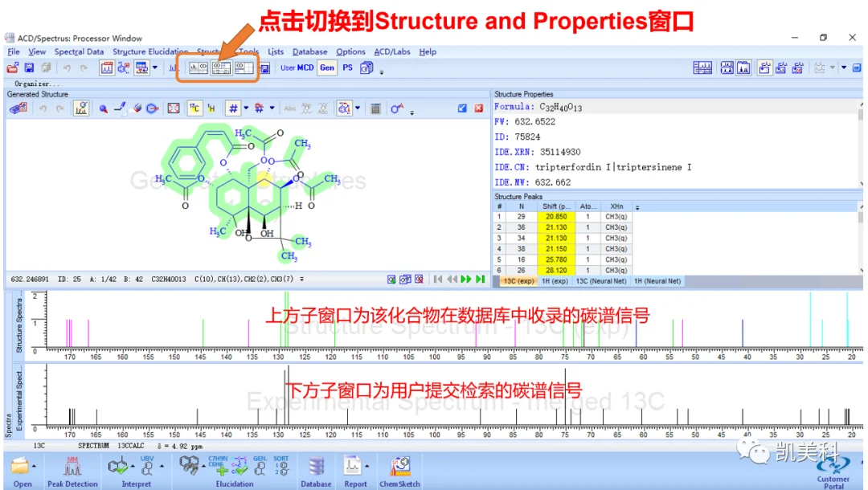Open the Database menu
Image resolution: width=868 pixels, height=490 pixels.
pyautogui.click(x=309, y=51)
